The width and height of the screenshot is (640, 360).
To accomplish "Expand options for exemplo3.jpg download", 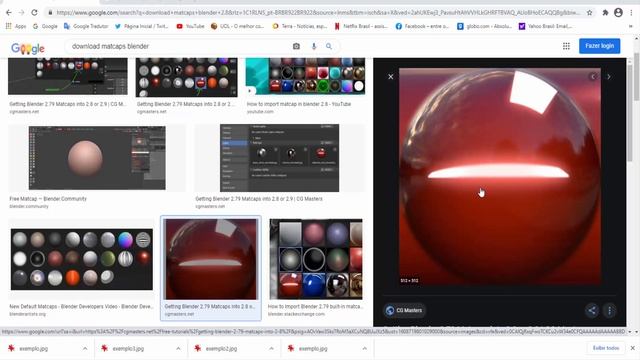I will point(178,349).
